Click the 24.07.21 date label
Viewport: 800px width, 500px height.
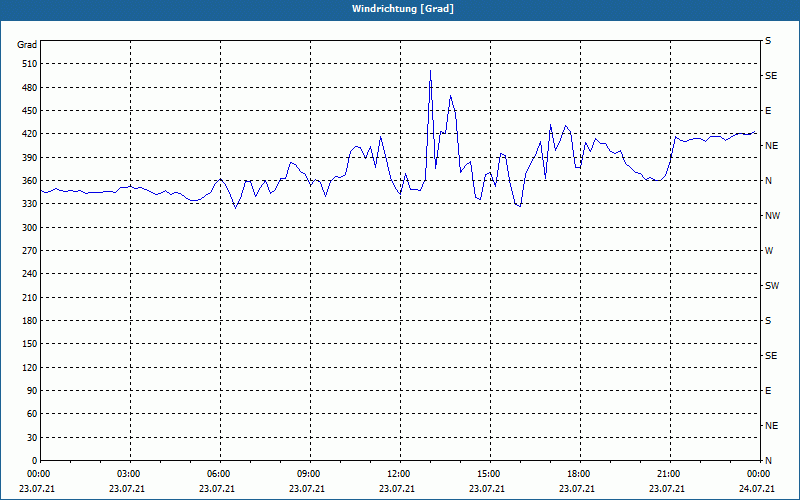[x=757, y=489]
